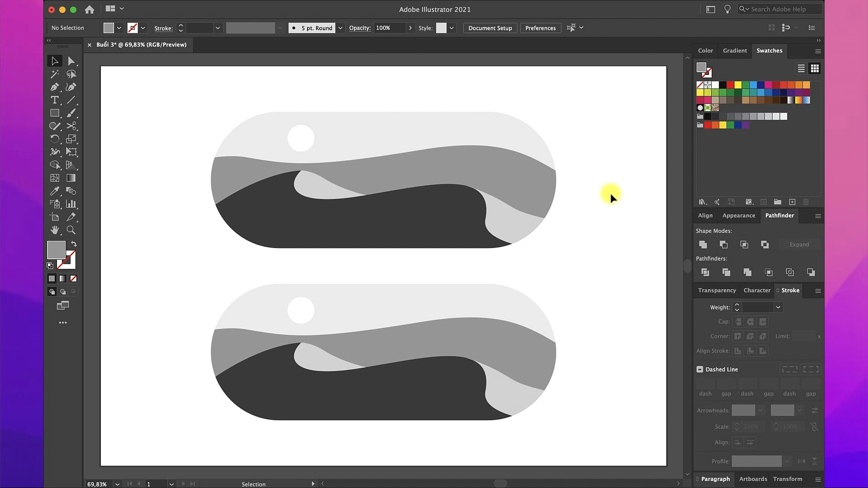Screen dimensions: 868x488
Task: Open the zoom level dropdown
Action: (x=117, y=484)
